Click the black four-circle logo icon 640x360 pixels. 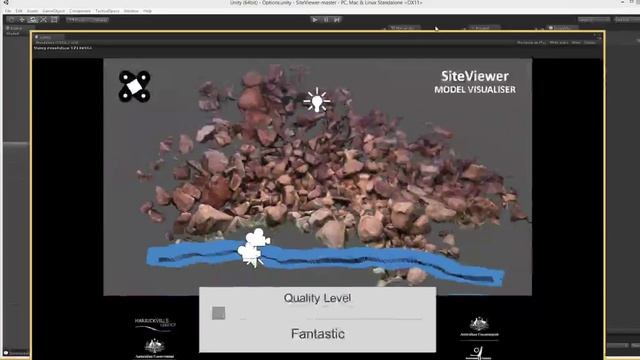134,86
